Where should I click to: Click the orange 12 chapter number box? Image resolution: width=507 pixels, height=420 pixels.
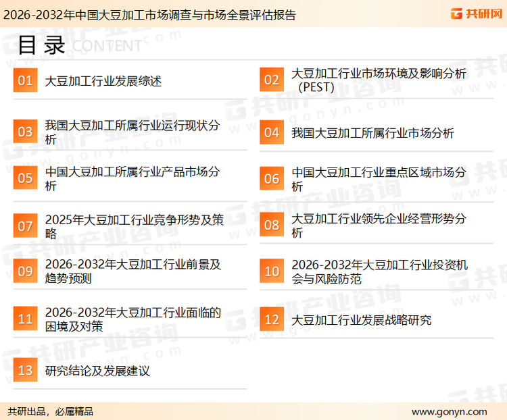[x=272, y=319]
